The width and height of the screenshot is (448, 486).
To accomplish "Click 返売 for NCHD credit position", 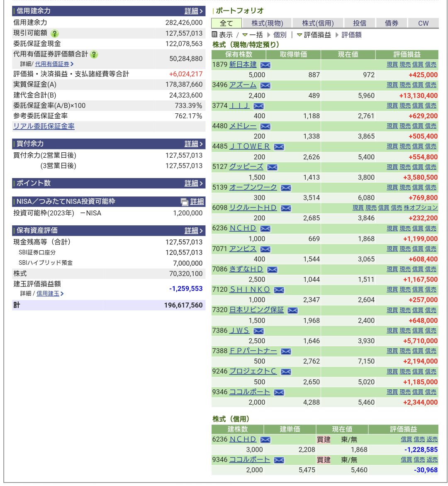I will pyautogui.click(x=432, y=440).
